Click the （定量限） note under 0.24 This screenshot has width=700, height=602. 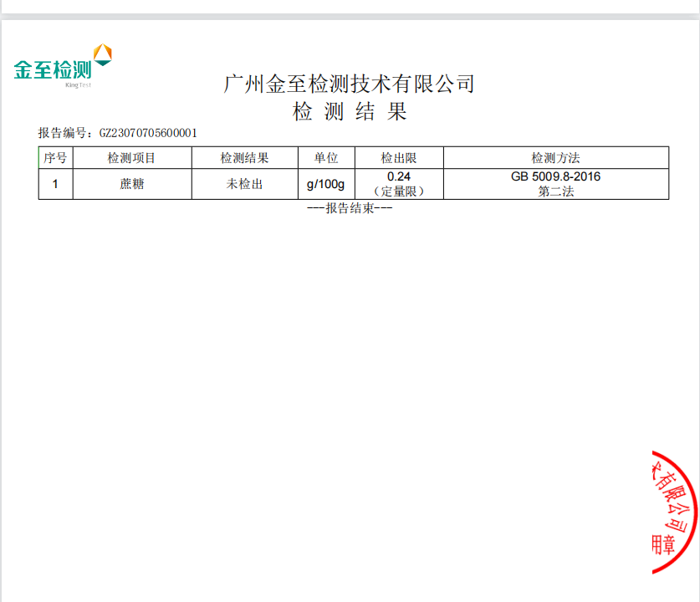tap(399, 191)
